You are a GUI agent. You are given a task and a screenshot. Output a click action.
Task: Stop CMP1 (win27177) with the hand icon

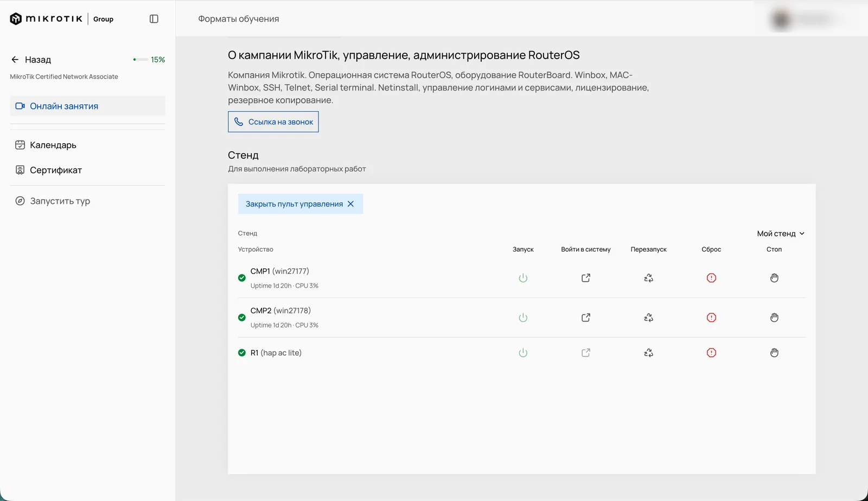point(774,278)
